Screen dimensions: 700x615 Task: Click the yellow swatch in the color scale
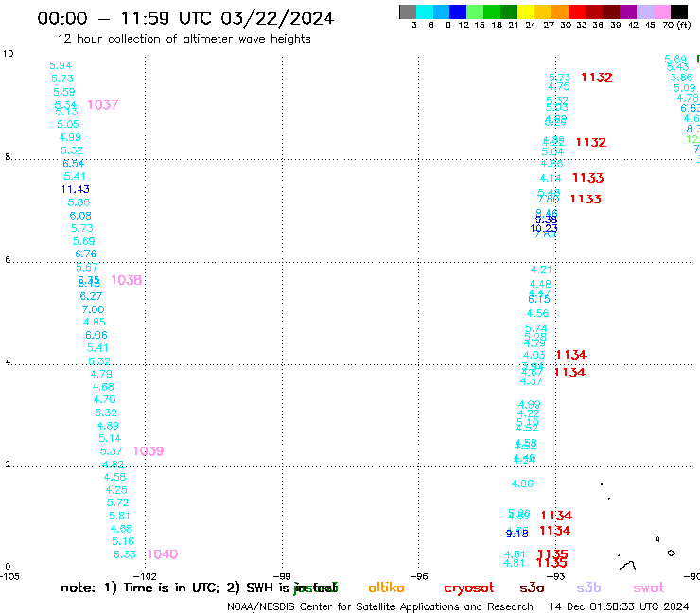point(526,11)
